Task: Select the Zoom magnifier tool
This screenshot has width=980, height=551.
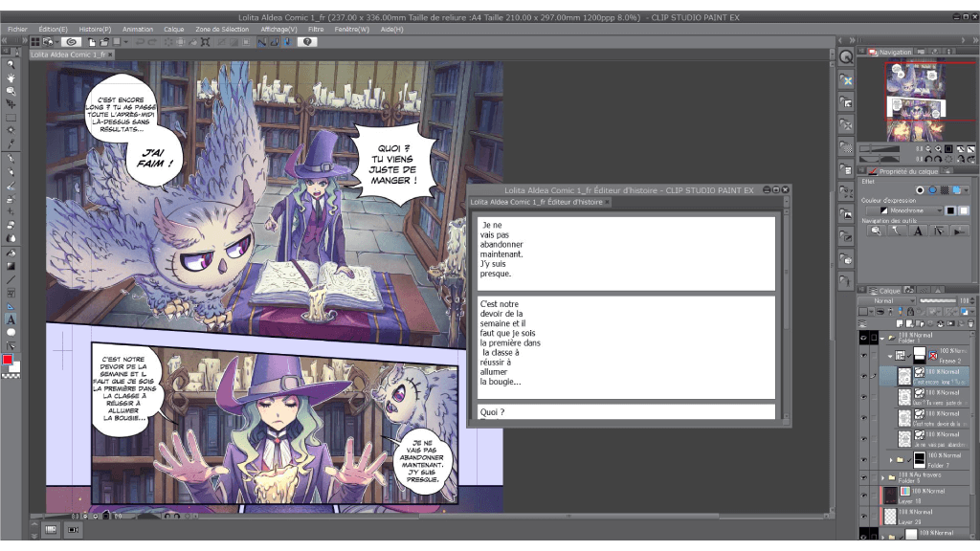Action: 11,64
